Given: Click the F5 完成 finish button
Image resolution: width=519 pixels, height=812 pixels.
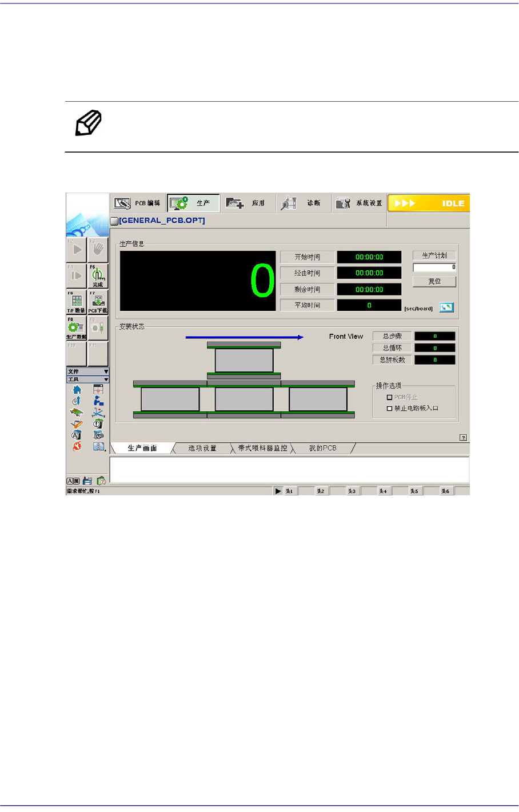Looking at the screenshot, I should [x=98, y=275].
